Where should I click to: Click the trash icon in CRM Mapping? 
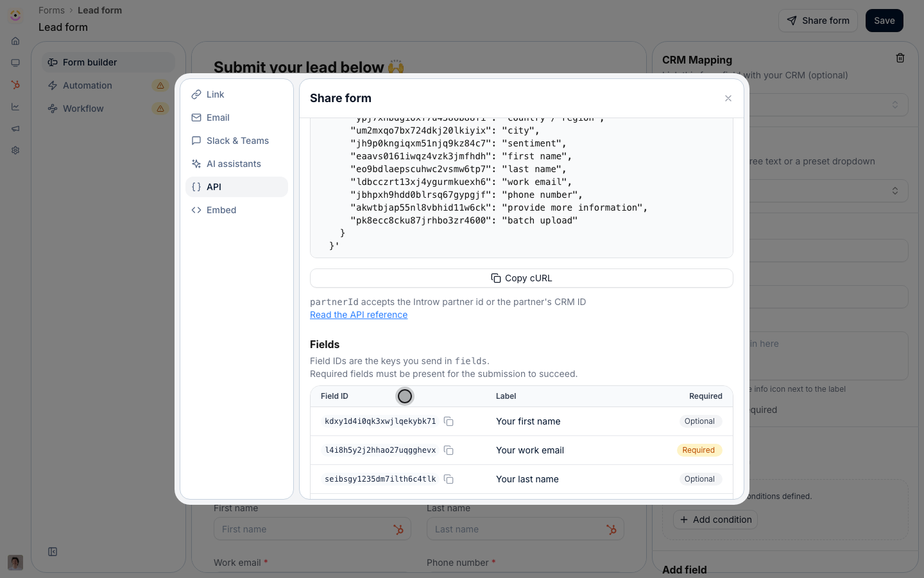(x=900, y=58)
